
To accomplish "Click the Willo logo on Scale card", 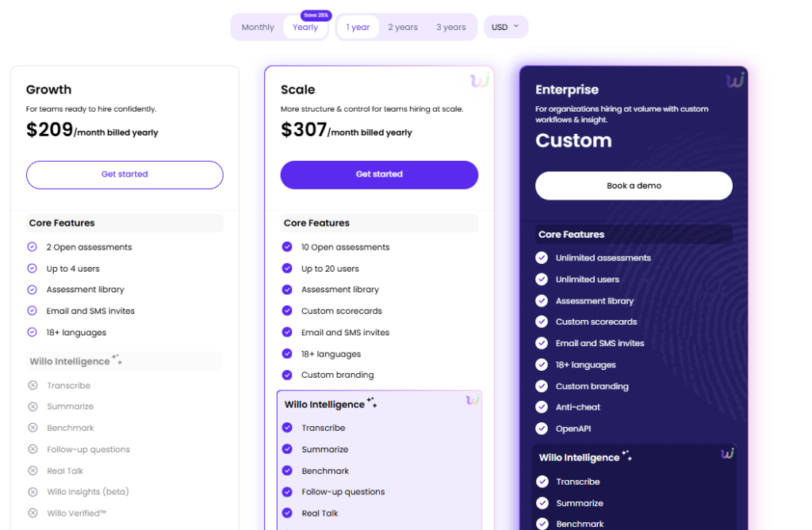I will (480, 81).
